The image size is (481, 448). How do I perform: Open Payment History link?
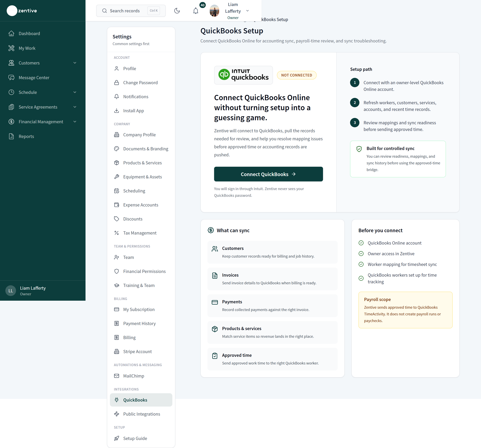coord(141,323)
